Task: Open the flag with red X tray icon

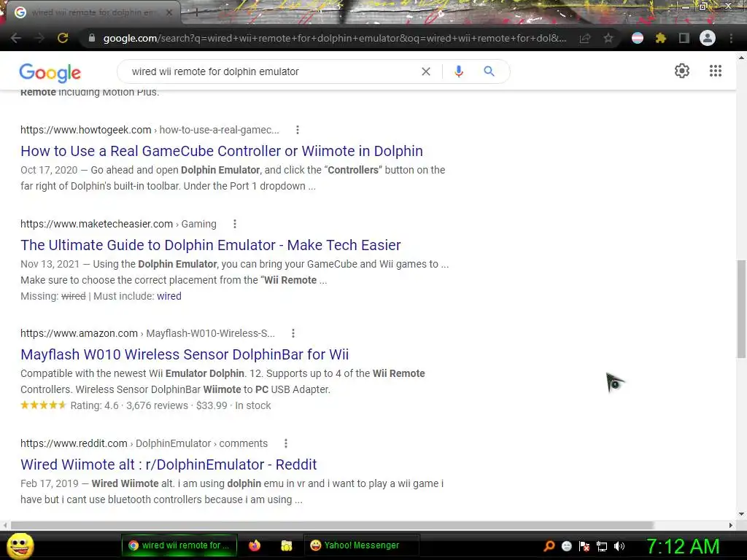Action: (x=584, y=546)
